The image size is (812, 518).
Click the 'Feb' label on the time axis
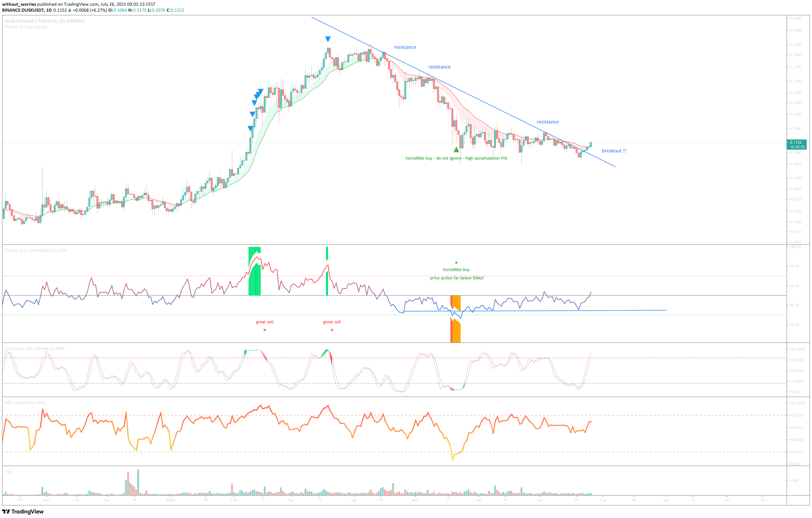tap(234, 500)
